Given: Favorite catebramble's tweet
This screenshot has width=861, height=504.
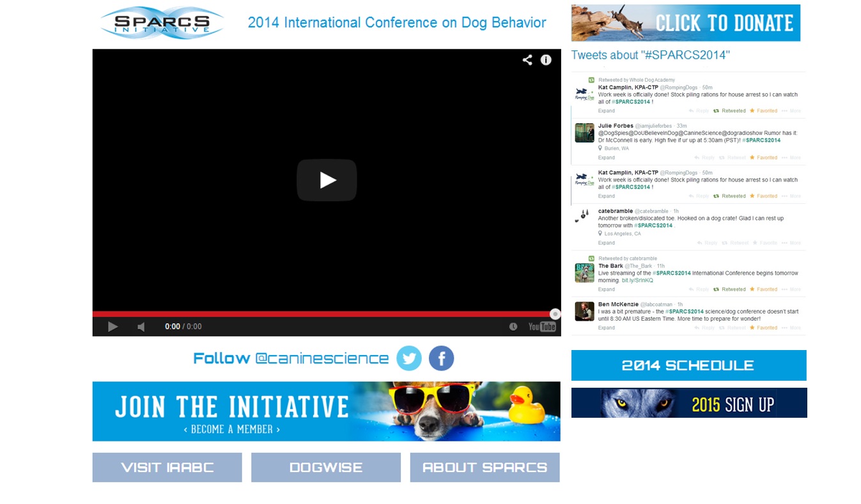Looking at the screenshot, I should (x=765, y=243).
